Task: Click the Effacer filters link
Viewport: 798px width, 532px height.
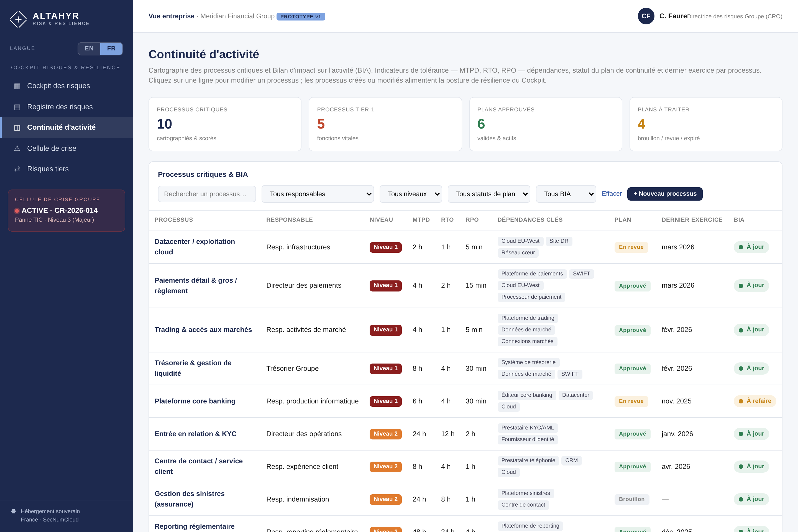Action: coord(612,194)
